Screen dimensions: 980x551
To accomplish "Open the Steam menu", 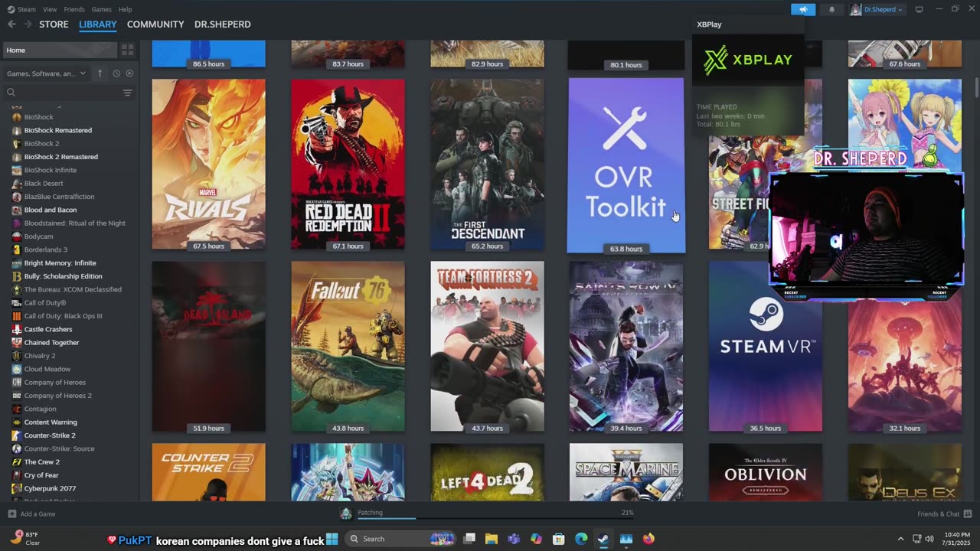I will pyautogui.click(x=27, y=9).
